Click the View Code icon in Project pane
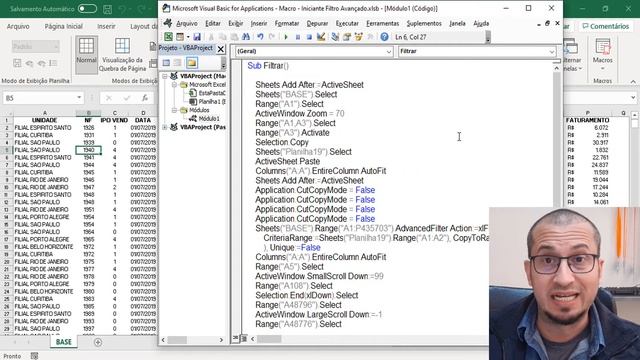The height and width of the screenshot is (360, 640). click(x=166, y=63)
